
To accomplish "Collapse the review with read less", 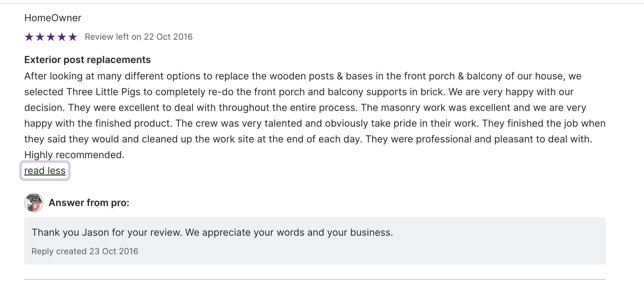I will [x=45, y=171].
